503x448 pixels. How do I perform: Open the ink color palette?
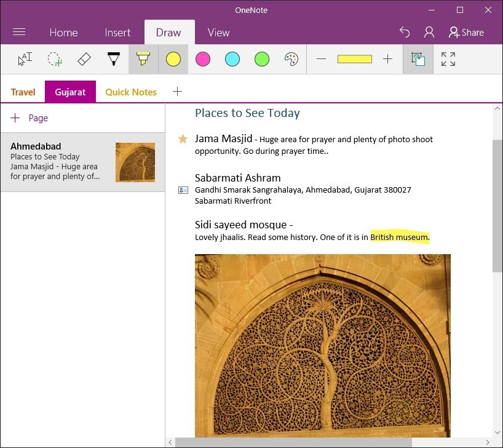pos(291,59)
